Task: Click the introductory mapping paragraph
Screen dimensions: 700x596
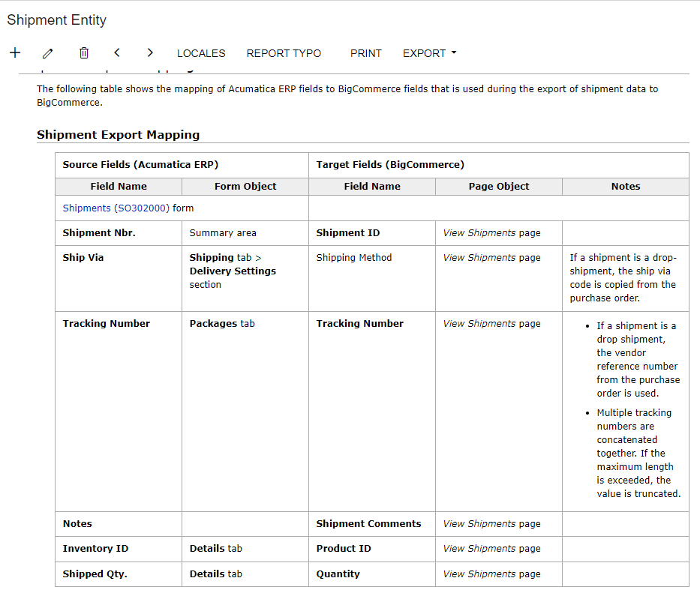Action: (347, 95)
